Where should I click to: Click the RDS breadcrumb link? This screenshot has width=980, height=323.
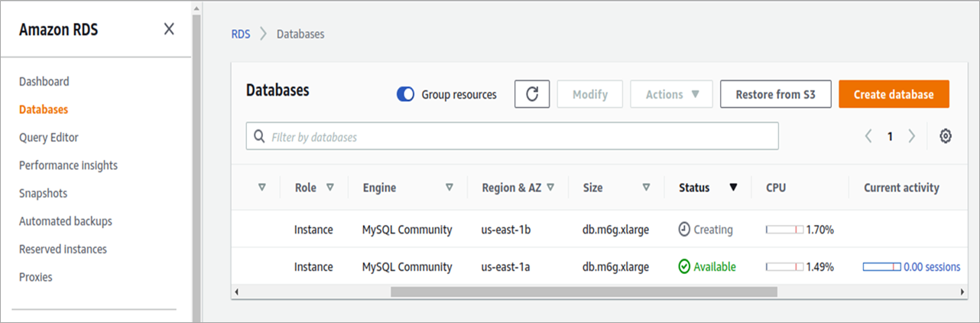tap(241, 34)
